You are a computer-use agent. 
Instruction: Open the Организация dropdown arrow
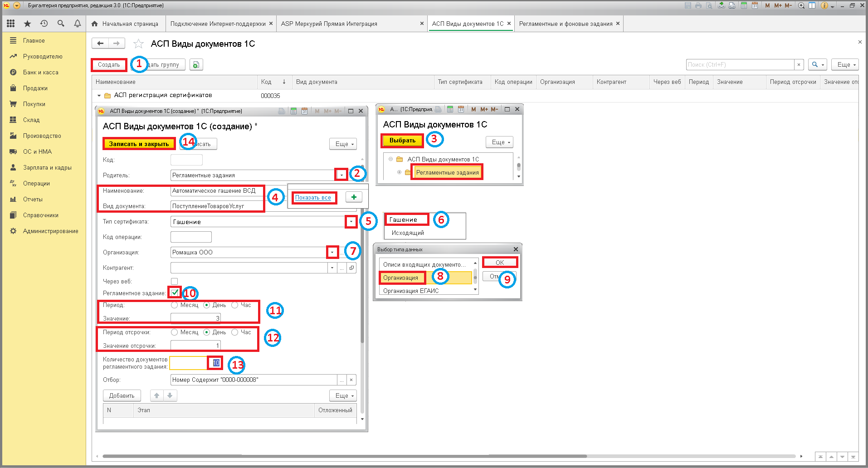(332, 253)
